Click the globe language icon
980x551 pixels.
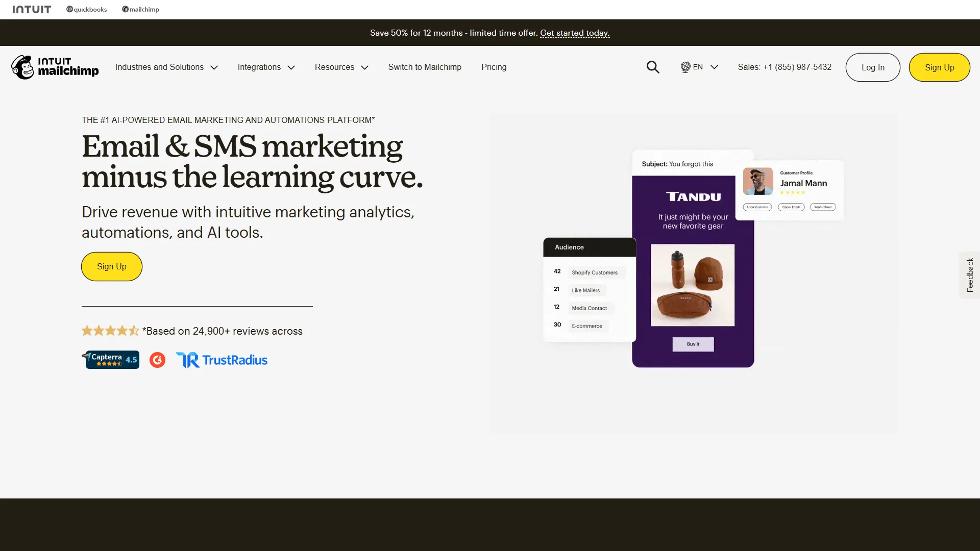(x=685, y=67)
